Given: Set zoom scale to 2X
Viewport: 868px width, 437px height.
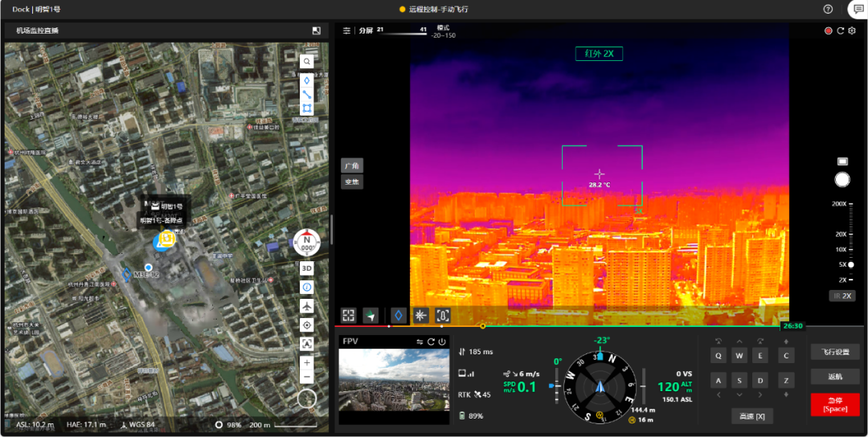Looking at the screenshot, I should 843,280.
